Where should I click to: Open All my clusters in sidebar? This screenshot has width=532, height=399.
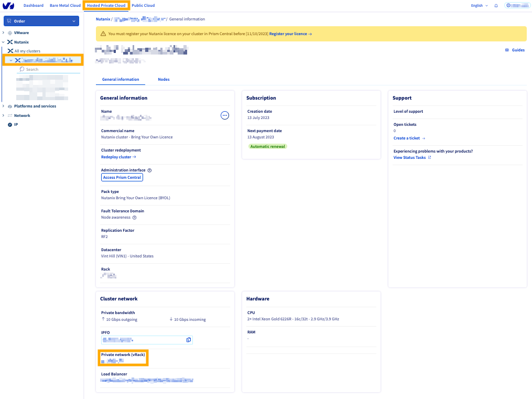pyautogui.click(x=27, y=51)
